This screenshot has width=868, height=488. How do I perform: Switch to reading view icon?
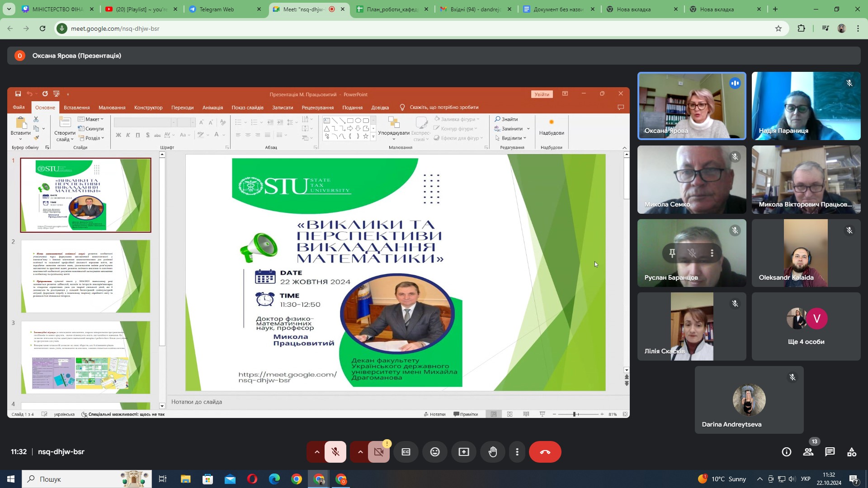(526, 414)
